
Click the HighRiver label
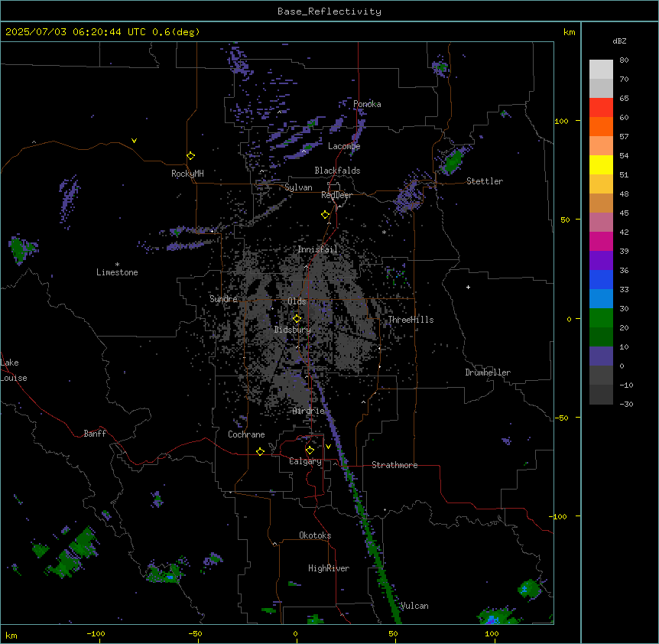(x=329, y=568)
